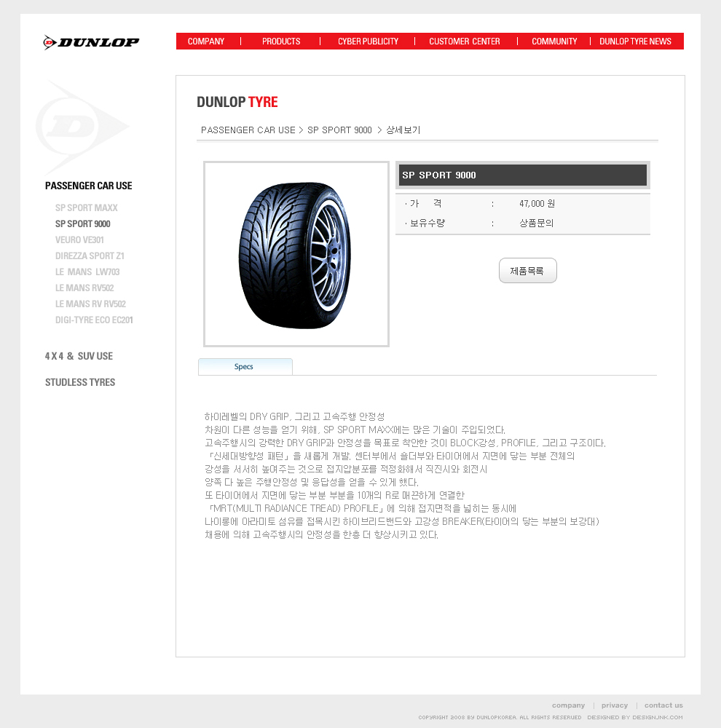Switch to the Specs tab

coord(245,367)
